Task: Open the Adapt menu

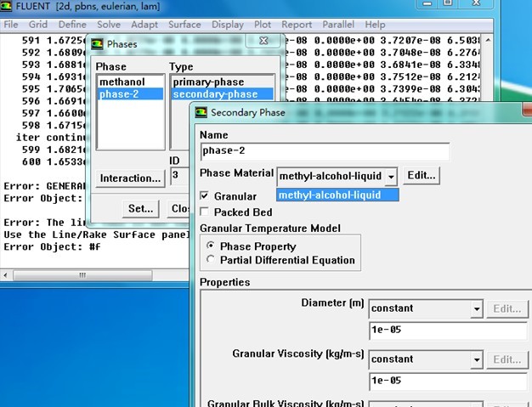Action: coord(144,25)
